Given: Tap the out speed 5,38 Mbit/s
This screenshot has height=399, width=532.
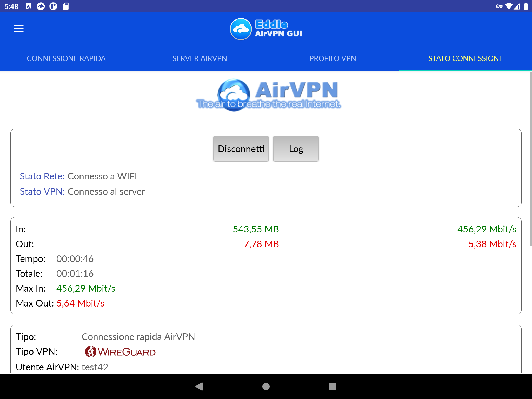Looking at the screenshot, I should [x=492, y=244].
